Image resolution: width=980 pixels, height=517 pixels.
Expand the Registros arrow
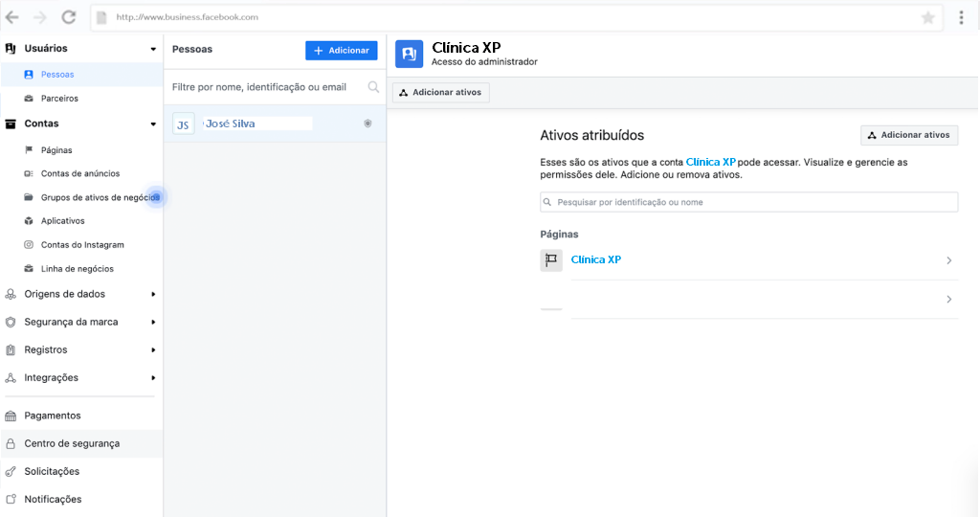(x=153, y=350)
